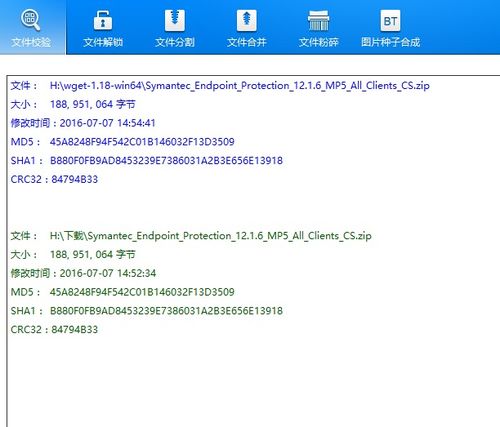This screenshot has width=500, height=427.
Task: Select the first file's 大小 188,951,064 line
Action: coord(73,105)
